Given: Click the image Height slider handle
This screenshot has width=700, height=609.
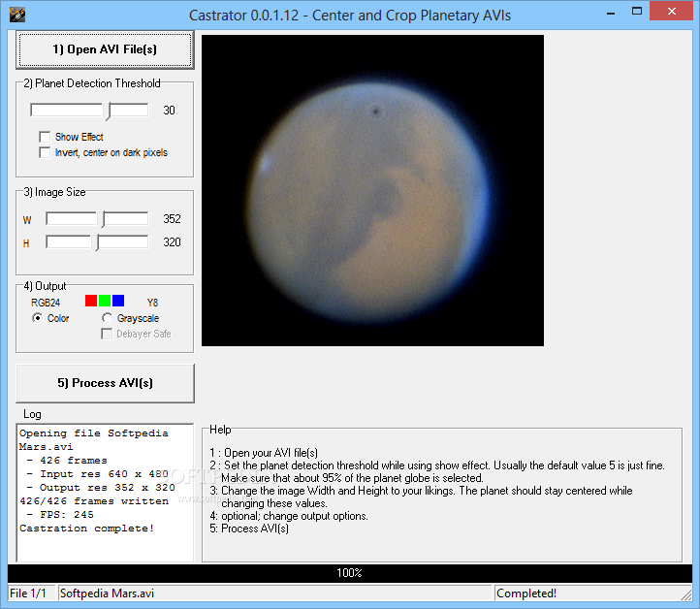Looking at the screenshot, I should tap(97, 242).
